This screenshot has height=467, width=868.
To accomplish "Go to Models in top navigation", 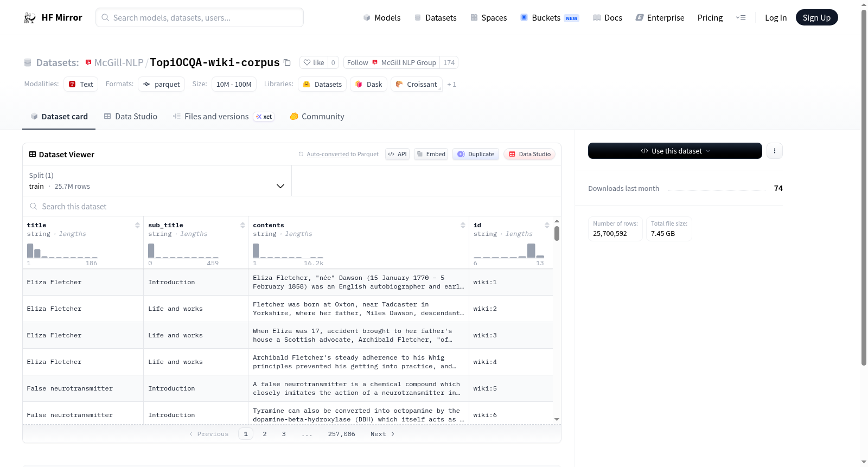I will [x=382, y=17].
